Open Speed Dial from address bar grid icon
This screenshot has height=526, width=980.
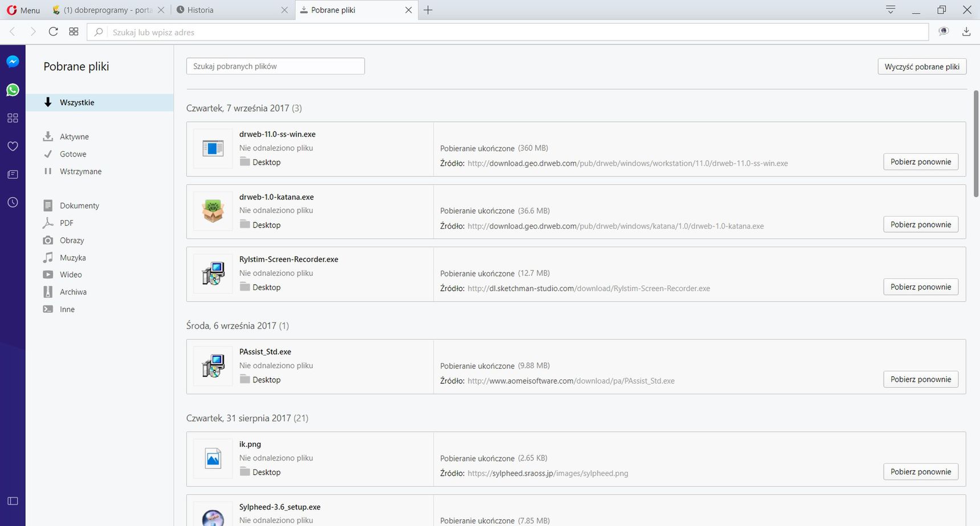pyautogui.click(x=73, y=32)
